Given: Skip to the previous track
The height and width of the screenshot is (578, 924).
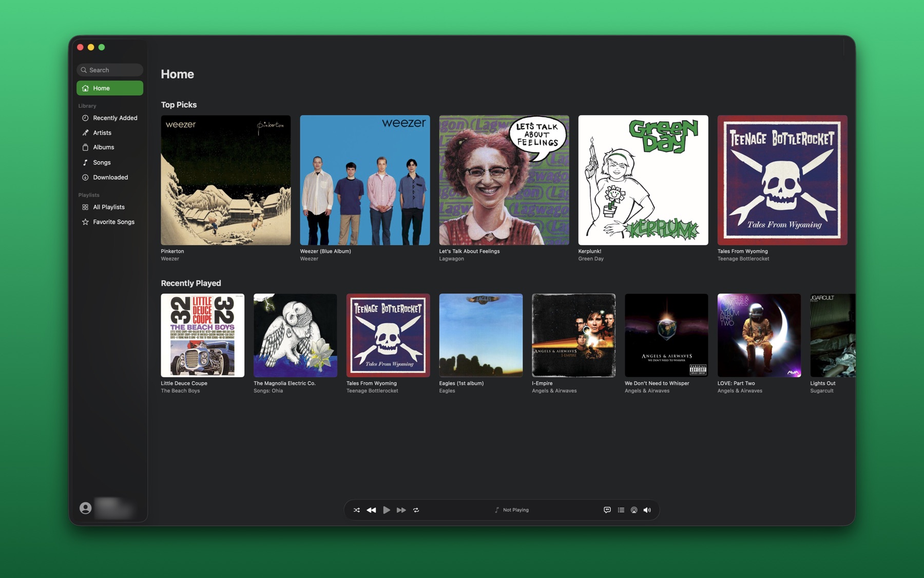Looking at the screenshot, I should click(371, 510).
